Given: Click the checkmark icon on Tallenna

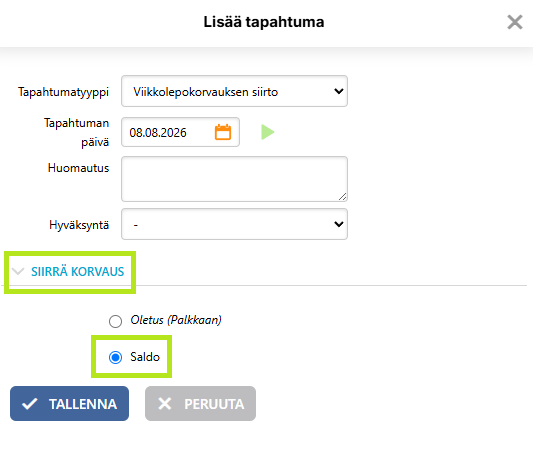Looking at the screenshot, I should click(30, 404).
